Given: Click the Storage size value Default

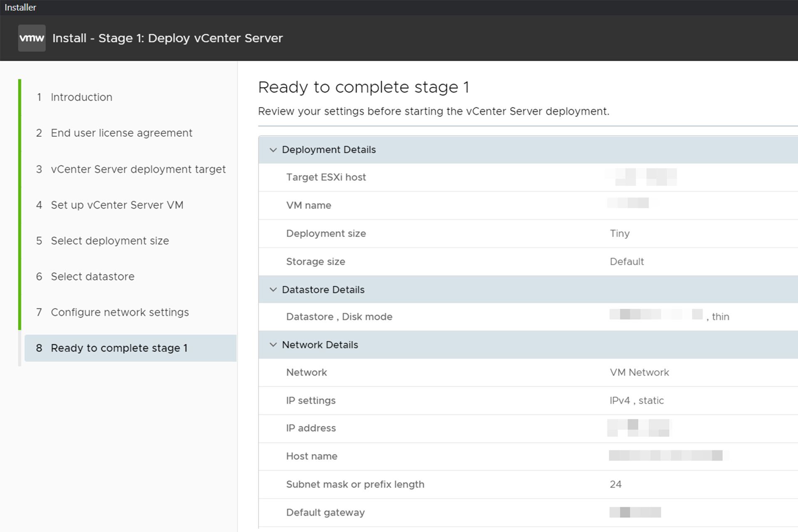Looking at the screenshot, I should [x=627, y=261].
